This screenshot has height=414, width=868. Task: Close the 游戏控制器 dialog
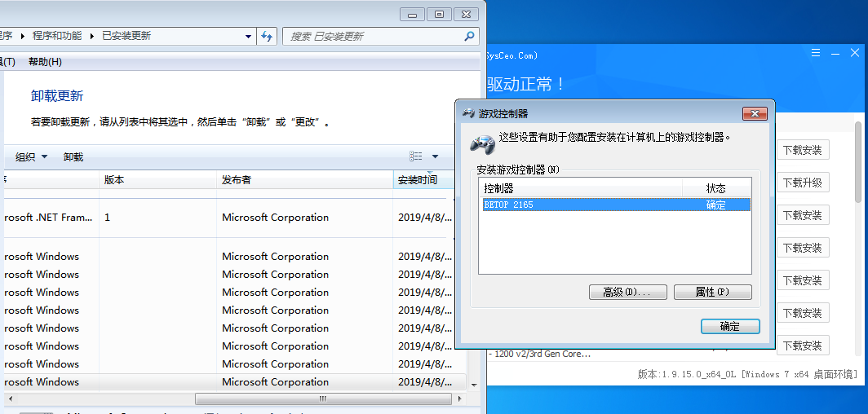point(755,114)
